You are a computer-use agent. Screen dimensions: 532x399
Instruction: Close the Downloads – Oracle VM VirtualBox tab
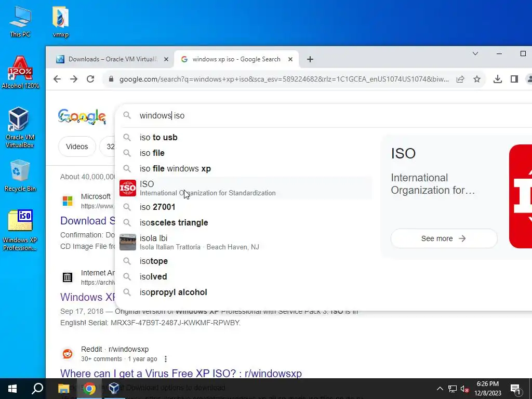(166, 59)
